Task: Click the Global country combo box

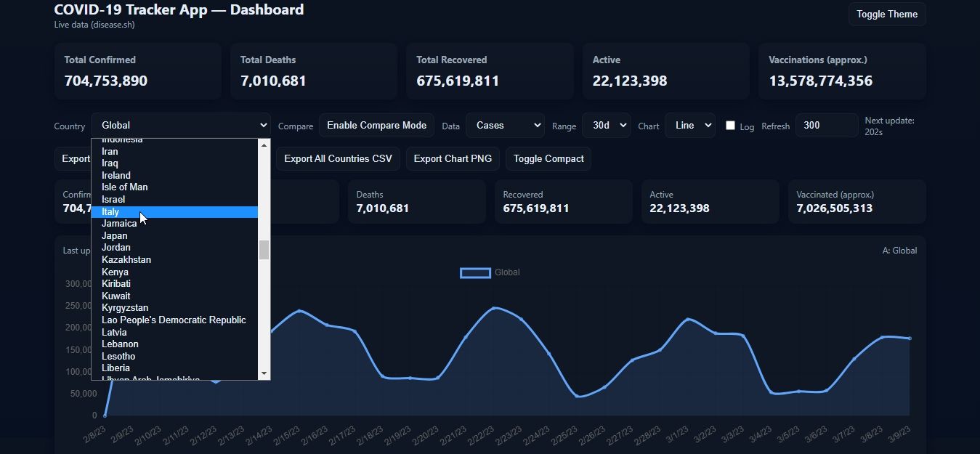Action: [x=180, y=126]
